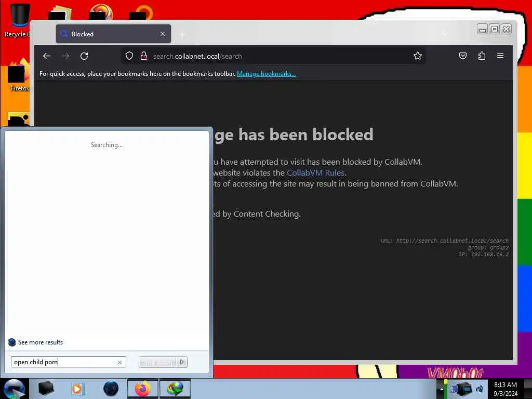Open the green globe taskbar app

click(x=175, y=389)
